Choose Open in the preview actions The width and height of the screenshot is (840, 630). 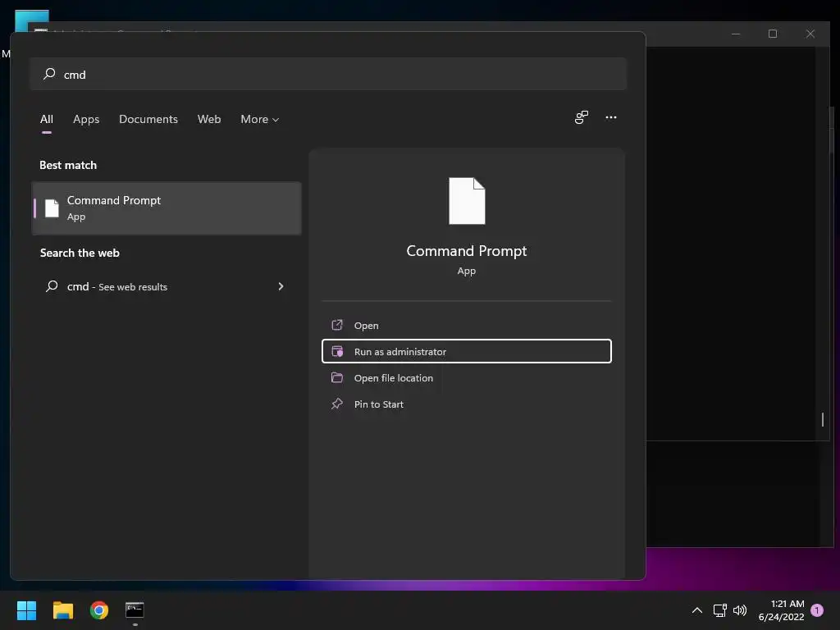tap(466, 325)
